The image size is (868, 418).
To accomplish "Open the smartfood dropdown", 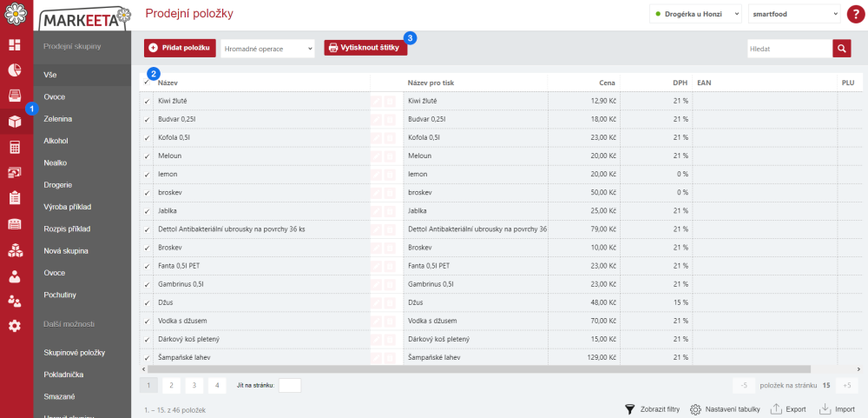I will pos(794,15).
